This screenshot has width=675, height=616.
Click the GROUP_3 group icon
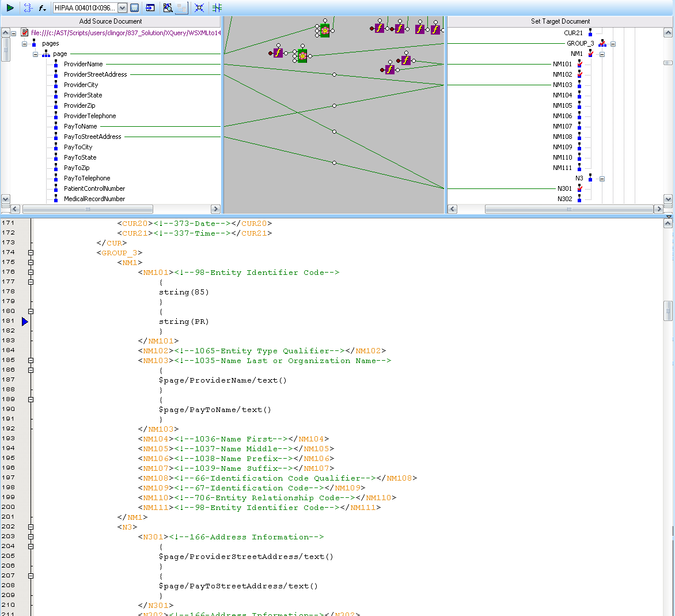tap(602, 43)
